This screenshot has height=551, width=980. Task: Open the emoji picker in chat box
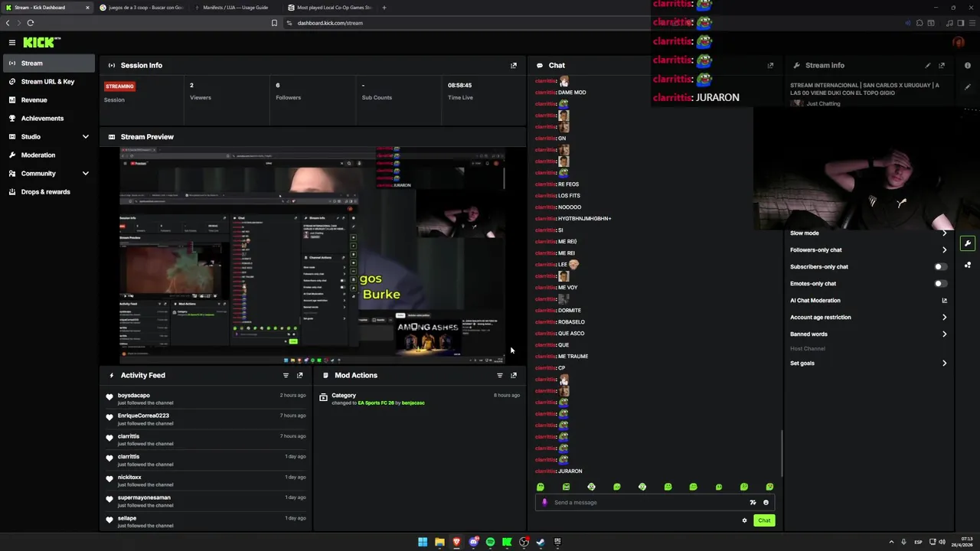[x=766, y=502]
